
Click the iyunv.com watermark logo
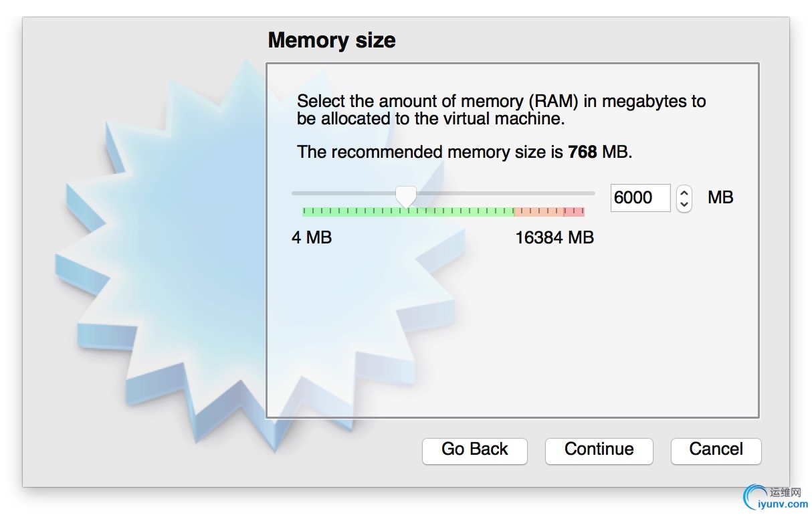[x=775, y=497]
